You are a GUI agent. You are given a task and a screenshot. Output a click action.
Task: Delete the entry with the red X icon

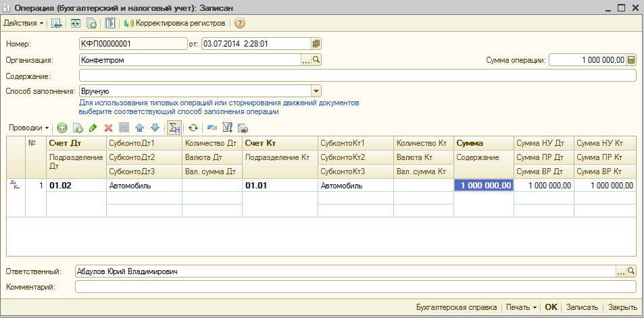pyautogui.click(x=108, y=128)
